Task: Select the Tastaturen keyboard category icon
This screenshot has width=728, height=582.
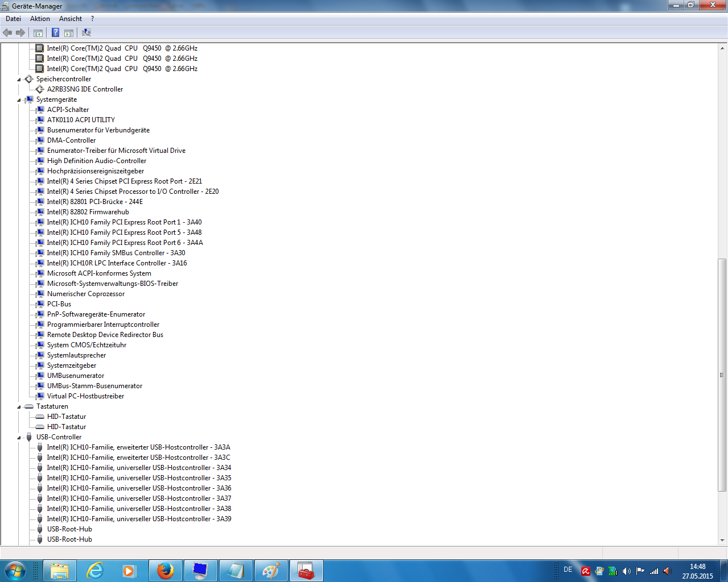Action: [x=29, y=406]
